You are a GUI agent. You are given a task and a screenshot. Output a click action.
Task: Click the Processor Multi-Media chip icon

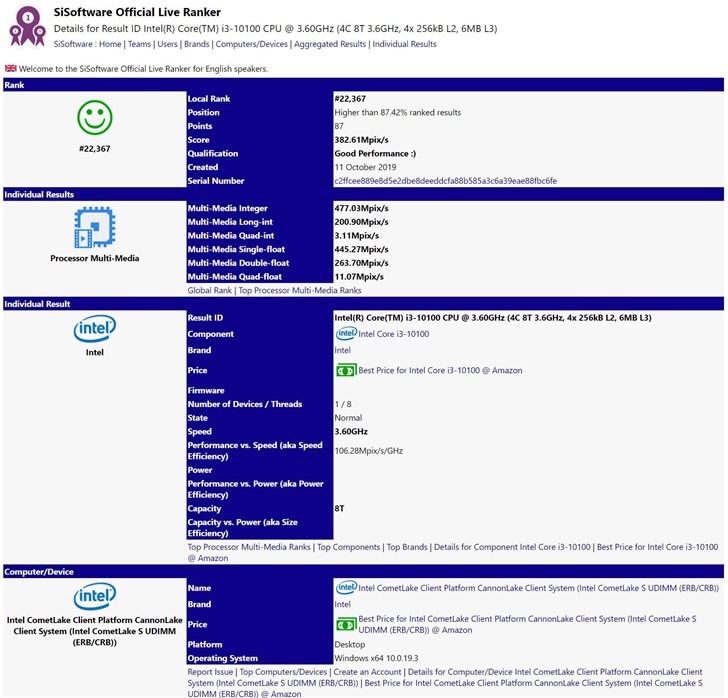tap(95, 227)
